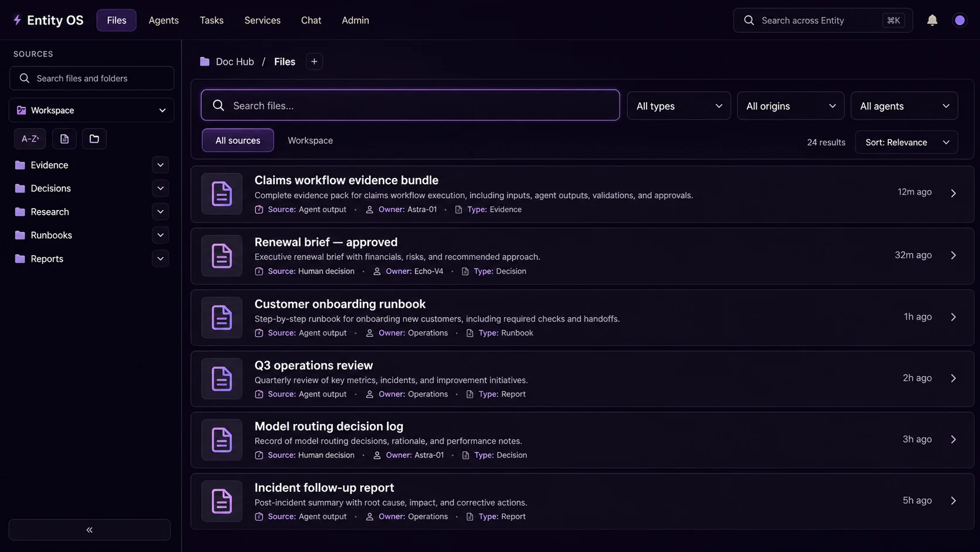Focus Search across Entity field
Screen dimensions: 980x552
click(x=823, y=20)
